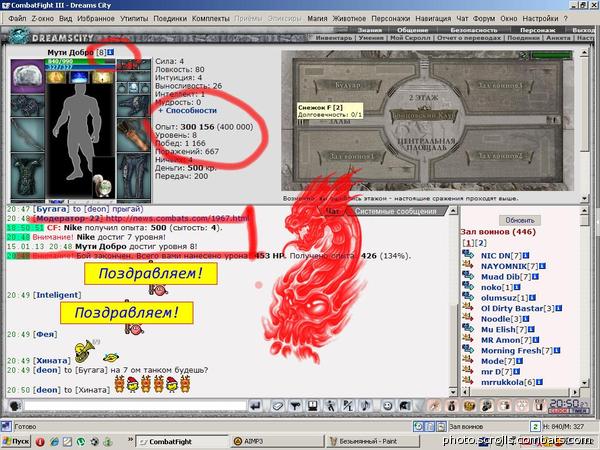The width and height of the screenshot is (600, 450).
Task: Open the Анкета link
Action: pos(558,38)
